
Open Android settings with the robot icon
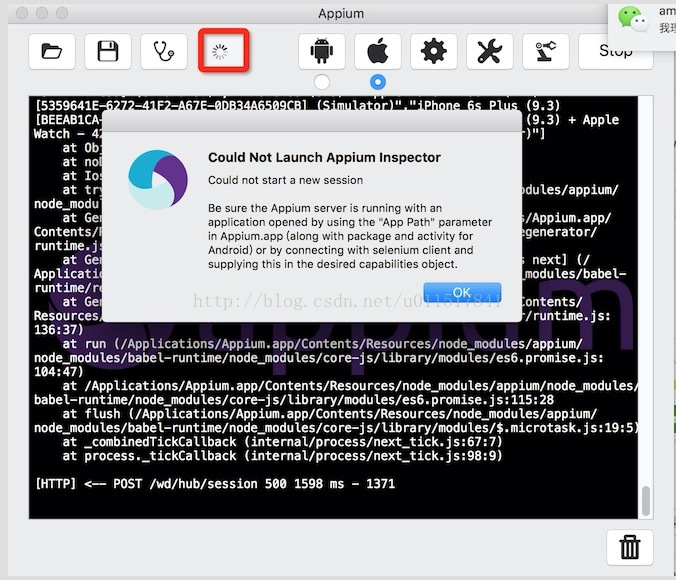click(x=322, y=52)
